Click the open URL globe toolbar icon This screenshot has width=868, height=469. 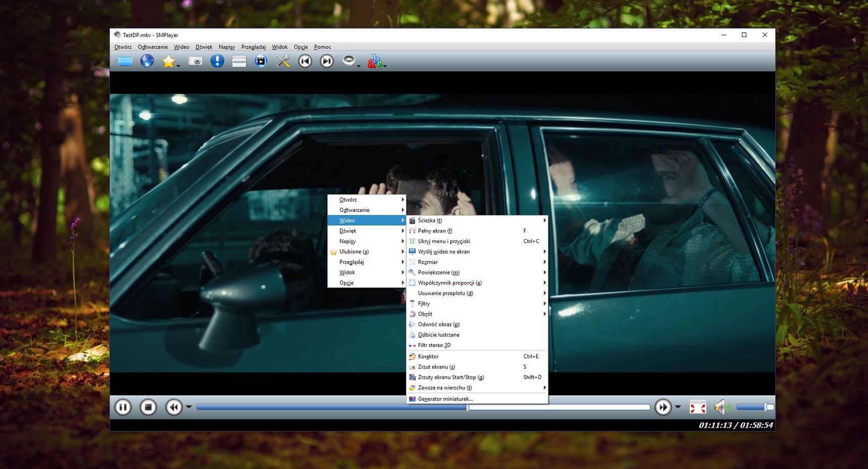147,62
